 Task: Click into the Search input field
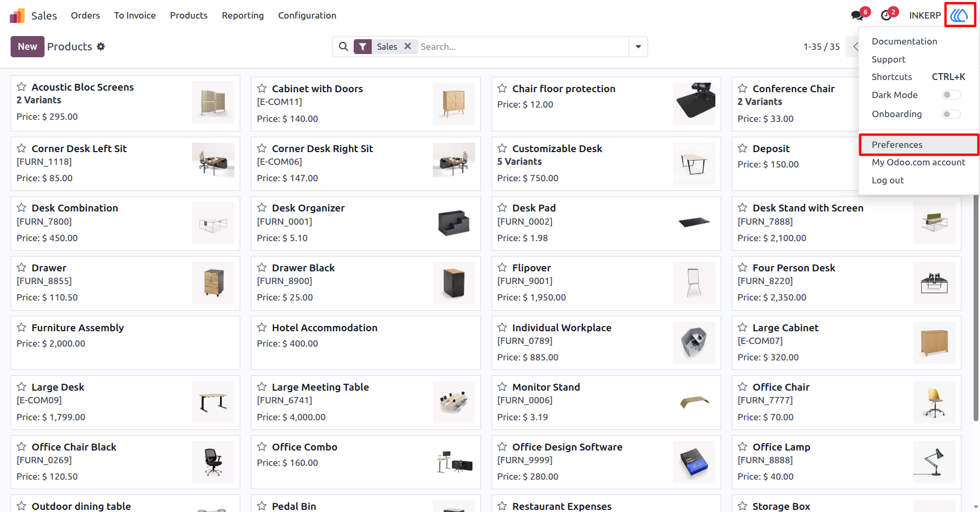coord(523,47)
